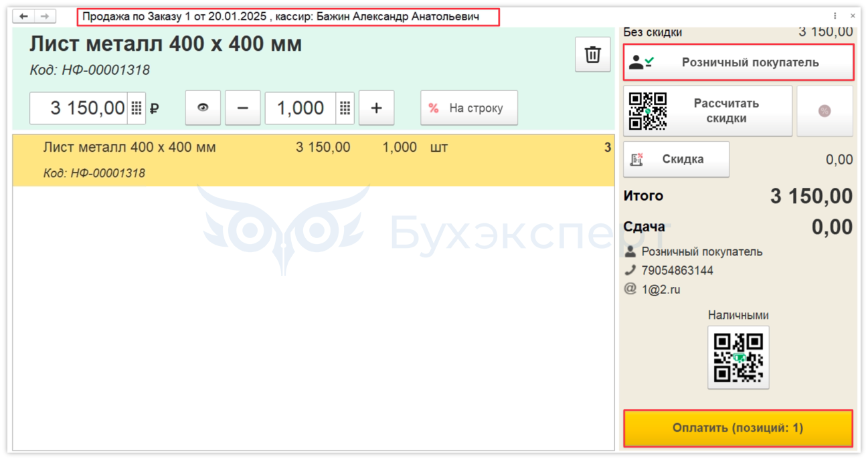Click the round gray icon button beside 'Рассчитать скидки'
Image resolution: width=868 pixels, height=460 pixels.
pyautogui.click(x=824, y=111)
